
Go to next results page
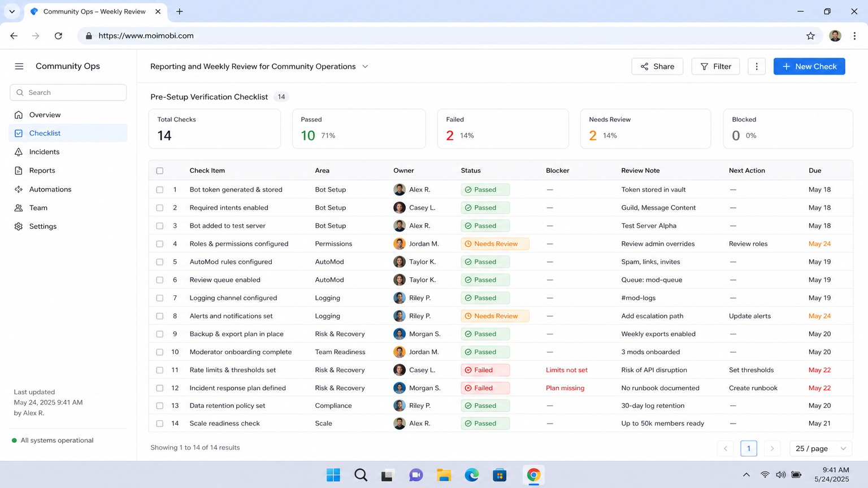pos(772,448)
